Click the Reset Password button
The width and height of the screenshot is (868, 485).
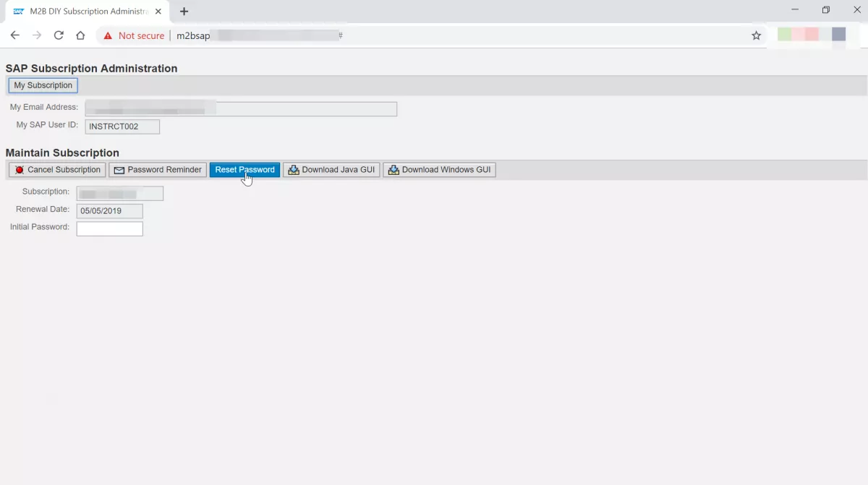pyautogui.click(x=244, y=170)
